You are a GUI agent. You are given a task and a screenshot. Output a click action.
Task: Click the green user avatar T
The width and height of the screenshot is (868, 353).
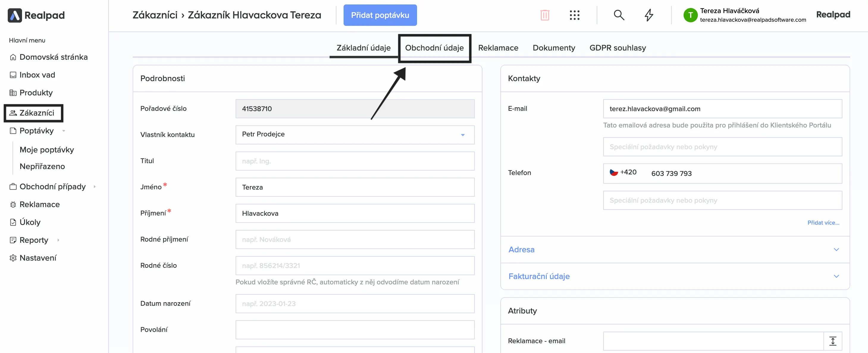click(690, 15)
